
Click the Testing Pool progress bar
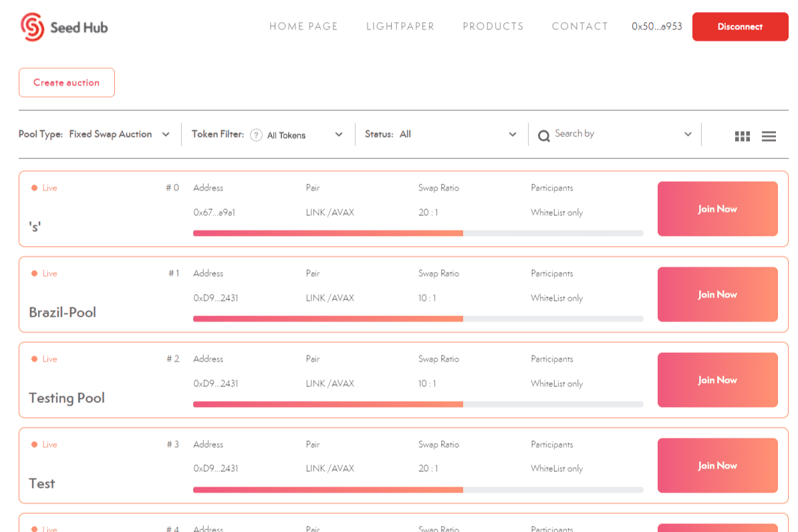click(x=418, y=404)
